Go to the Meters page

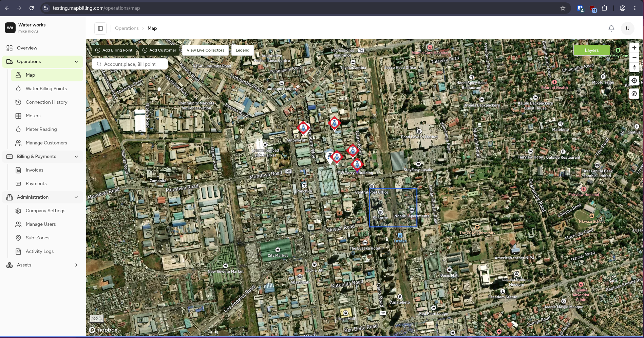coord(47,116)
